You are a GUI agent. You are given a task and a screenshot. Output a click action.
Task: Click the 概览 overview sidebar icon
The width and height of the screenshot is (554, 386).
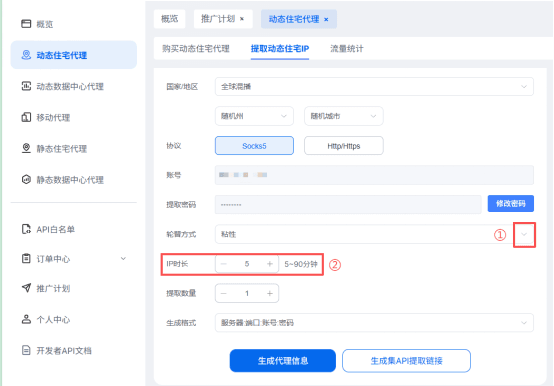pyautogui.click(x=26, y=24)
